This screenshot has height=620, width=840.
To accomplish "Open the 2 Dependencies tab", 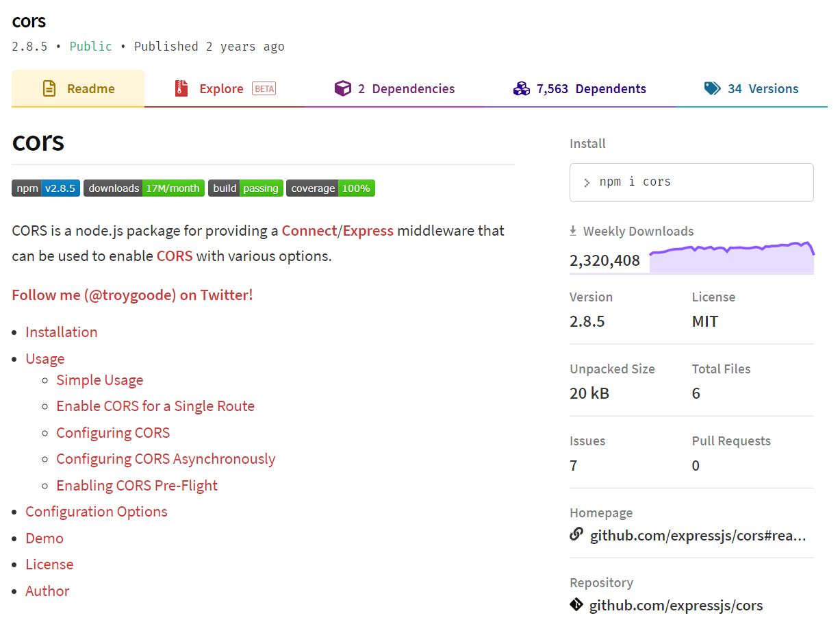I will [x=395, y=88].
